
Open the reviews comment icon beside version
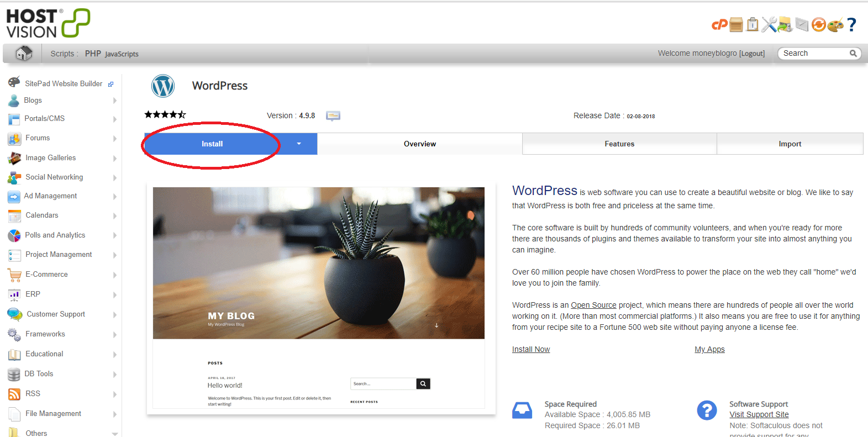tap(333, 115)
